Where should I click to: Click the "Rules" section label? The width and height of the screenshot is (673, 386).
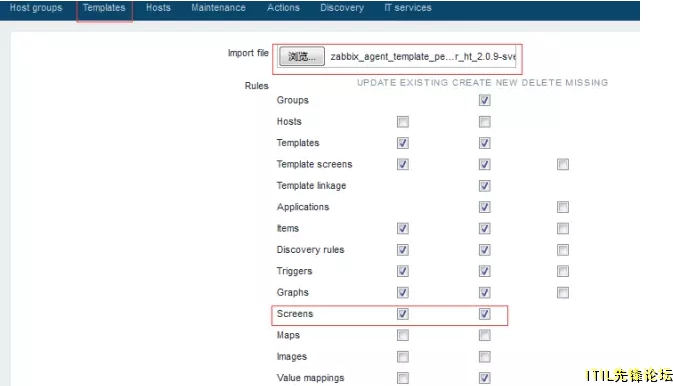pos(256,86)
